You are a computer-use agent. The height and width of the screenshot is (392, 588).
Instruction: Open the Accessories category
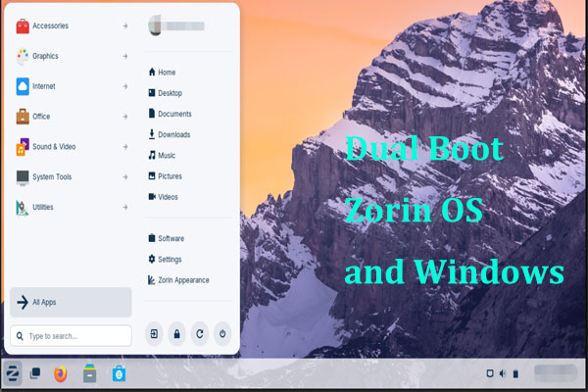point(72,25)
